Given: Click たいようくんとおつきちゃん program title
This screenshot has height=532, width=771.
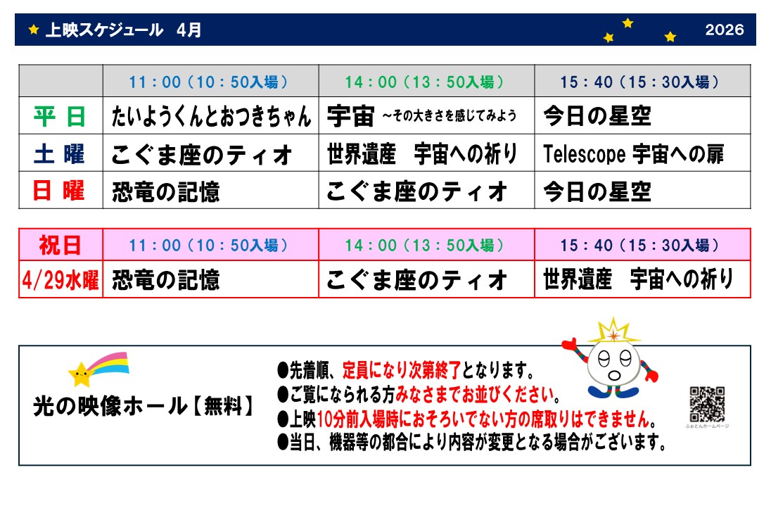Looking at the screenshot, I should (x=211, y=116).
